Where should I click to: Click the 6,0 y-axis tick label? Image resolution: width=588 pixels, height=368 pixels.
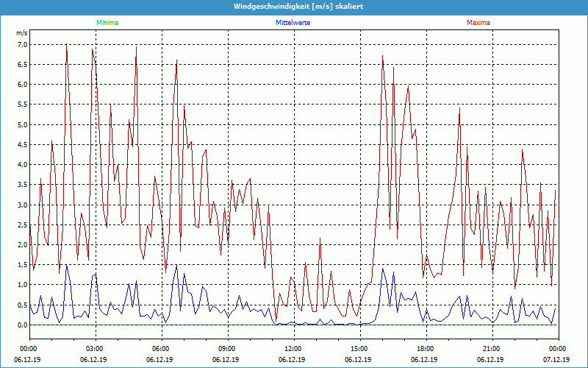(22, 85)
